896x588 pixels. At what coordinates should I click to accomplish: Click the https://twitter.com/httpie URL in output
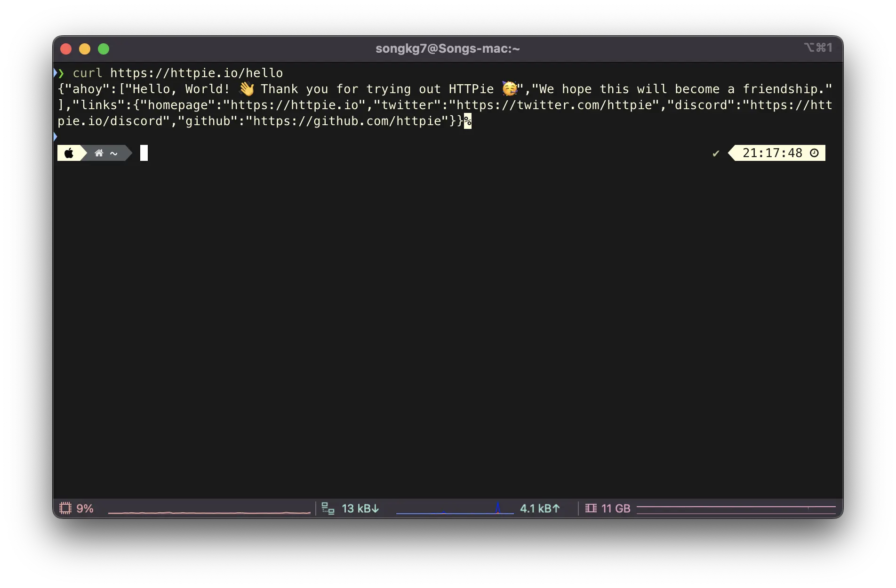click(x=554, y=104)
